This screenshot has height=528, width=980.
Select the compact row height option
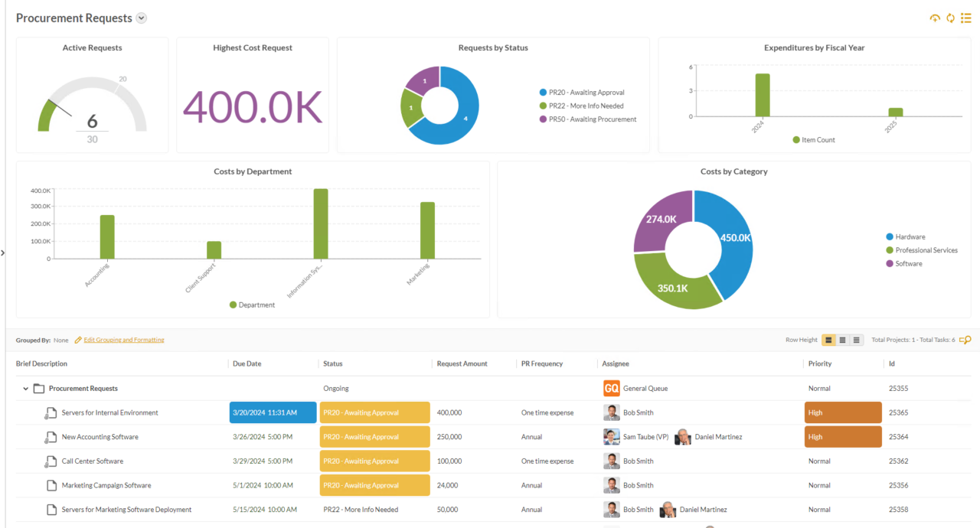pyautogui.click(x=856, y=340)
